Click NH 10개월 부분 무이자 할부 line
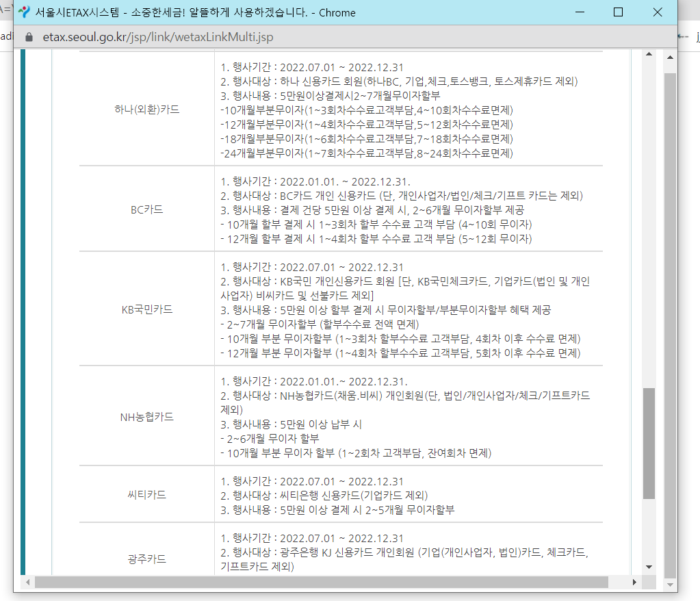This screenshot has height=601, width=700. (x=356, y=453)
